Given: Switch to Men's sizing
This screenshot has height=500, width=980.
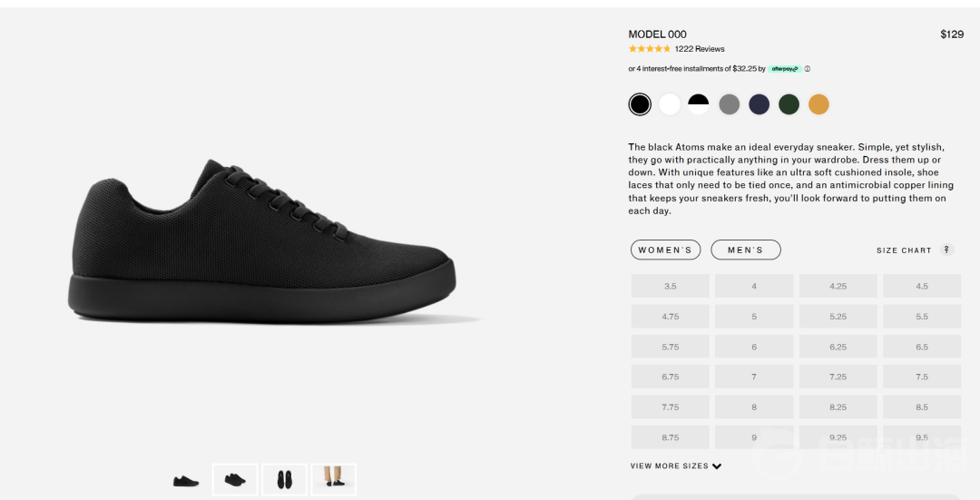Looking at the screenshot, I should tap(746, 250).
